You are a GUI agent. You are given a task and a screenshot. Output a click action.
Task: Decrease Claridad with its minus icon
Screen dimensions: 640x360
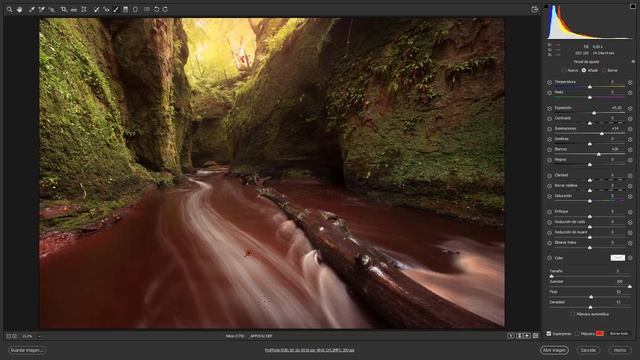549,176
